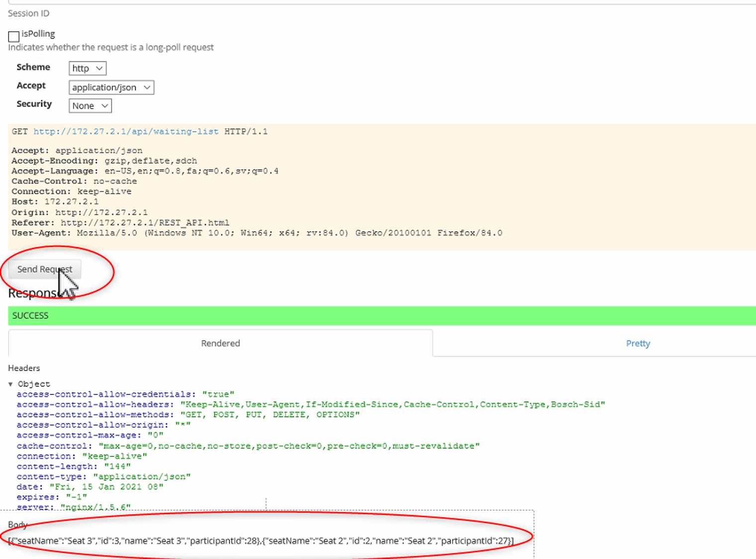
Task: Switch to the Rendered tab
Action: 220,343
